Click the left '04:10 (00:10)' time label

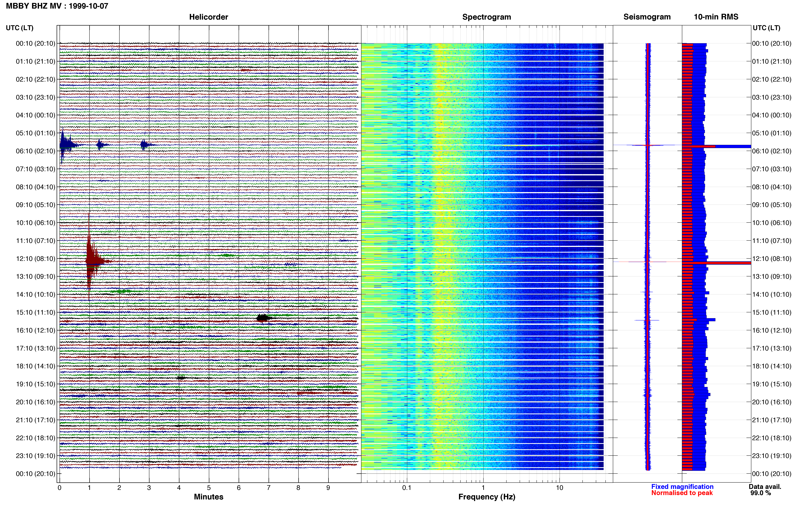36,115
